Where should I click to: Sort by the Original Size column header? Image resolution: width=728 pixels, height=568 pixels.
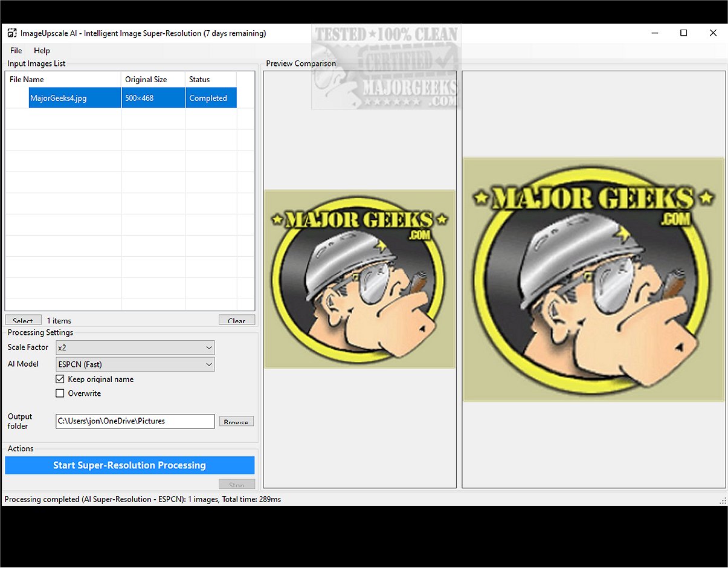pos(153,79)
